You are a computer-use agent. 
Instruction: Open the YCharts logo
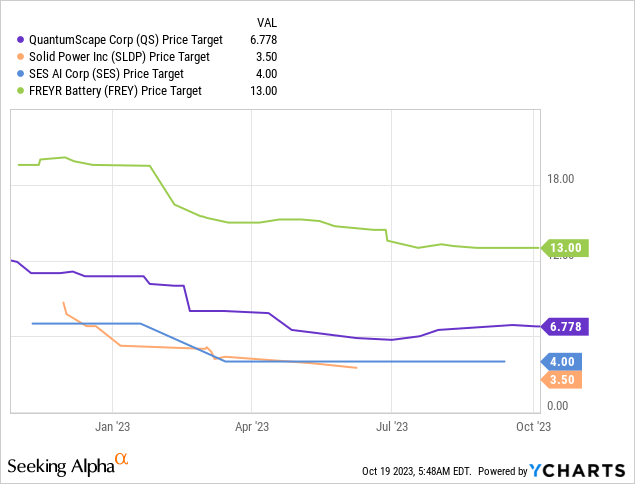pyautogui.click(x=580, y=469)
